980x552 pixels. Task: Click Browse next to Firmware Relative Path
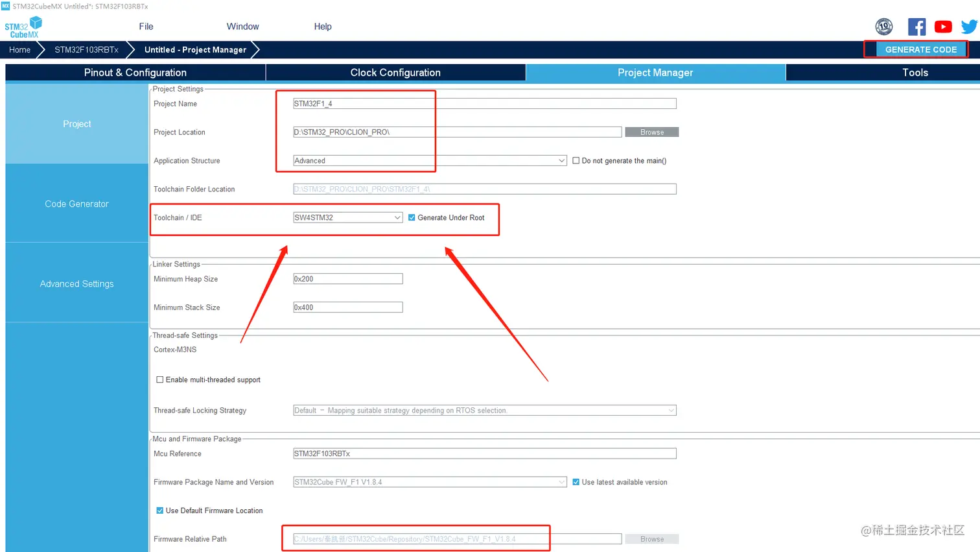[x=652, y=540]
